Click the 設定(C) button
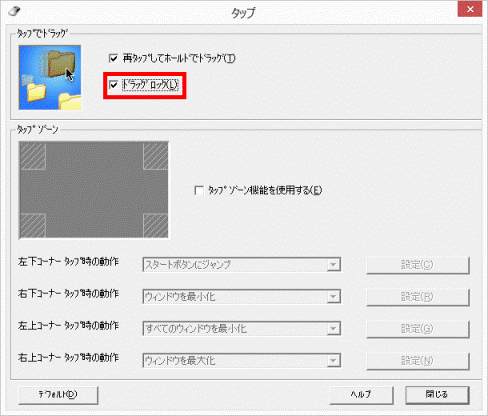Screen dimensions: 488x416 (x=418, y=265)
